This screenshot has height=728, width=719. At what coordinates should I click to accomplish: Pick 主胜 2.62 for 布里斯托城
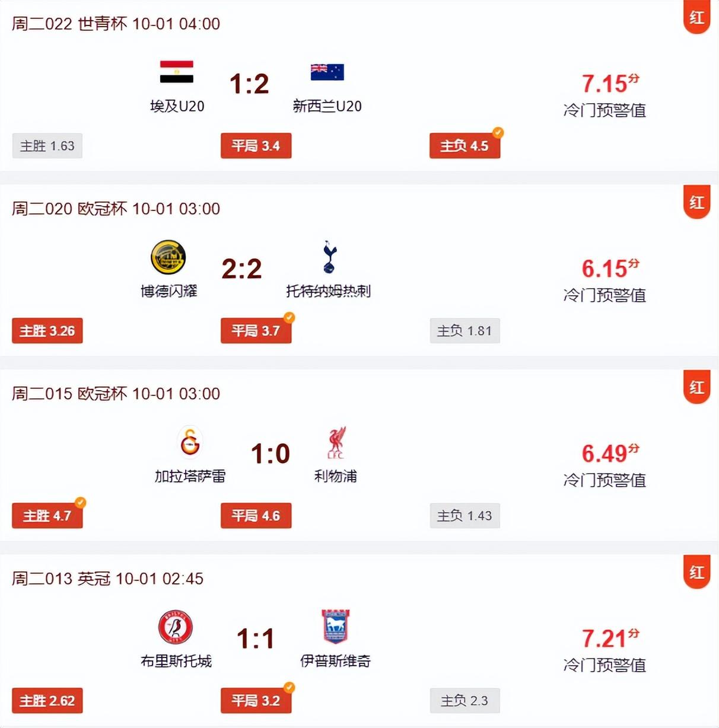click(x=47, y=701)
